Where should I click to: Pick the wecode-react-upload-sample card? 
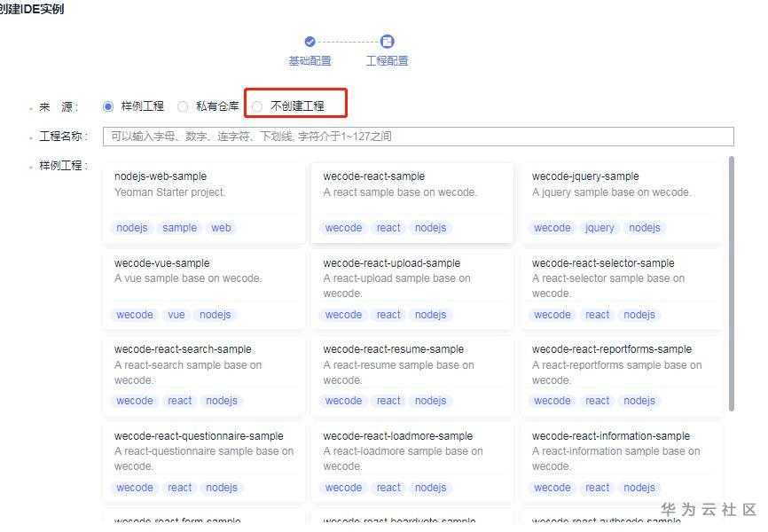[412, 290]
